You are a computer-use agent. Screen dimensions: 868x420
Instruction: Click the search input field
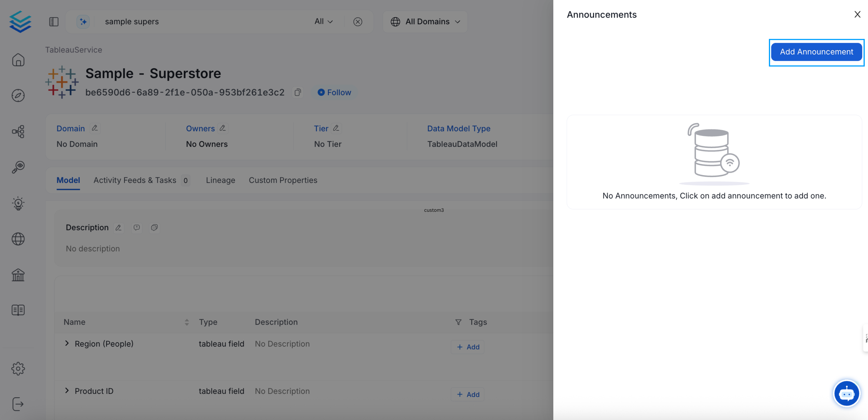[202, 22]
